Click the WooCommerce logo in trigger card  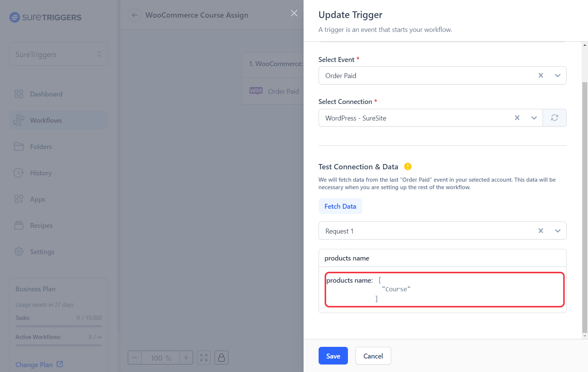(256, 91)
